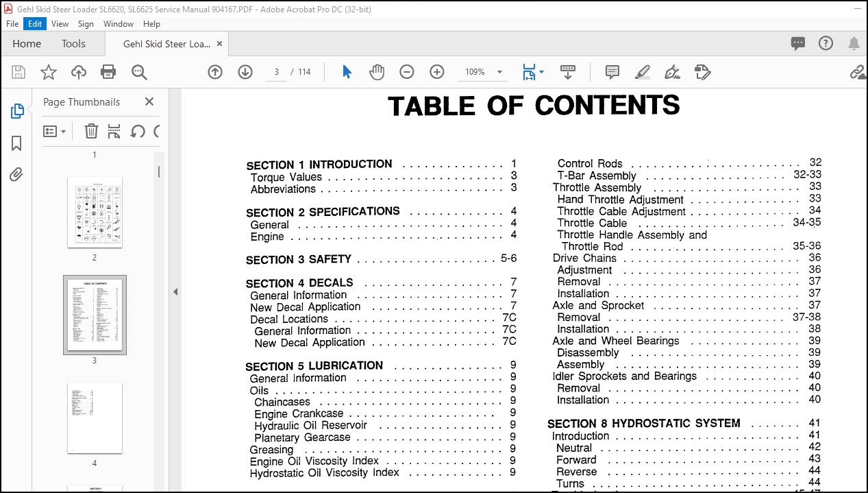Open the Window menu

point(119,23)
